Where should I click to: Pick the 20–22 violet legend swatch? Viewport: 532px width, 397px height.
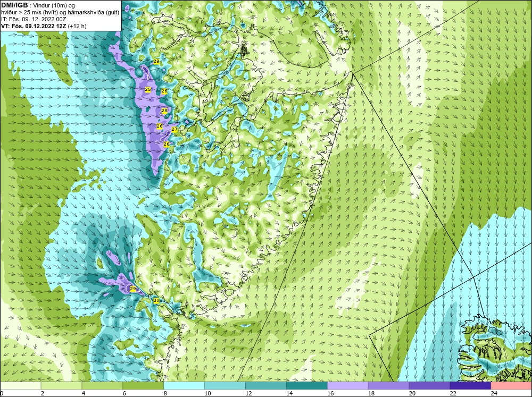(x=429, y=386)
